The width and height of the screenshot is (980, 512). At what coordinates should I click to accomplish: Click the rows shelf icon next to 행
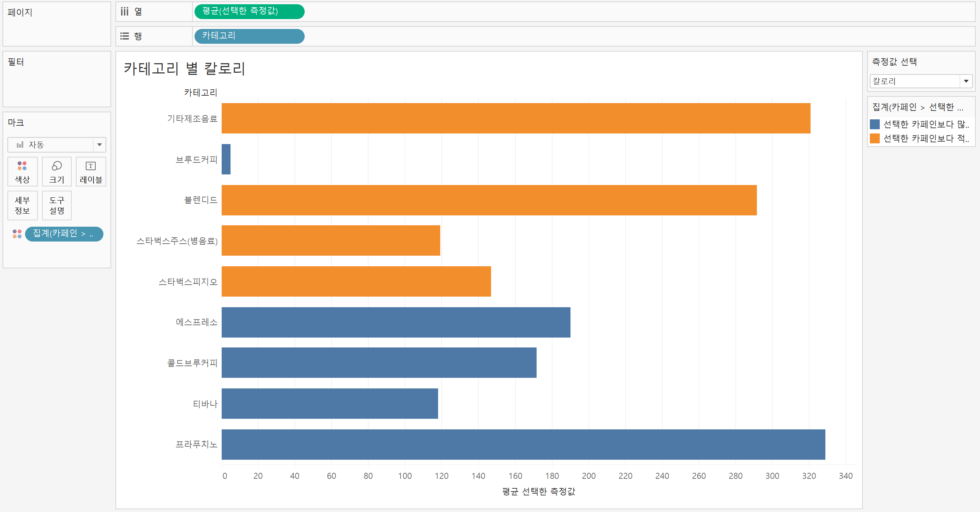coord(125,36)
